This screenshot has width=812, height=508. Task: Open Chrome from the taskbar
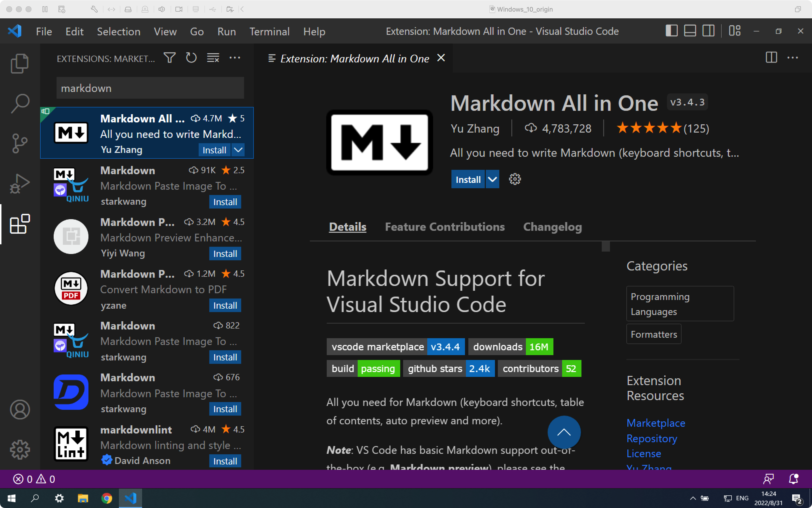tap(107, 498)
